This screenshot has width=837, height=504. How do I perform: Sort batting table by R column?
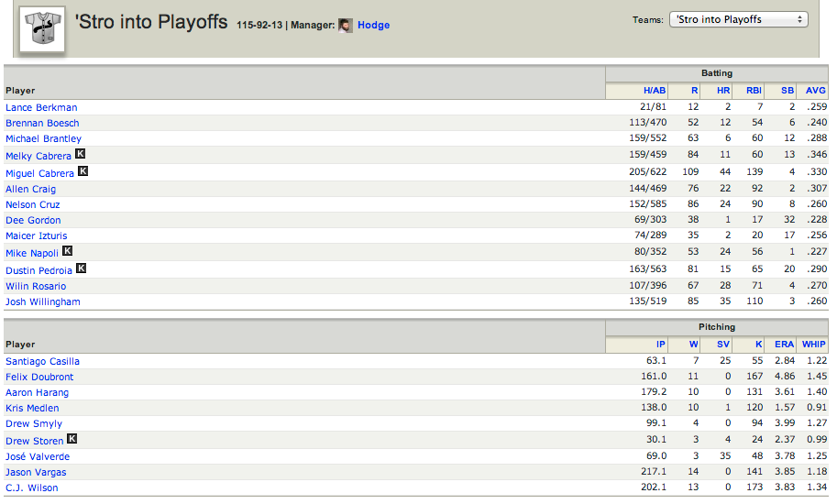point(695,91)
